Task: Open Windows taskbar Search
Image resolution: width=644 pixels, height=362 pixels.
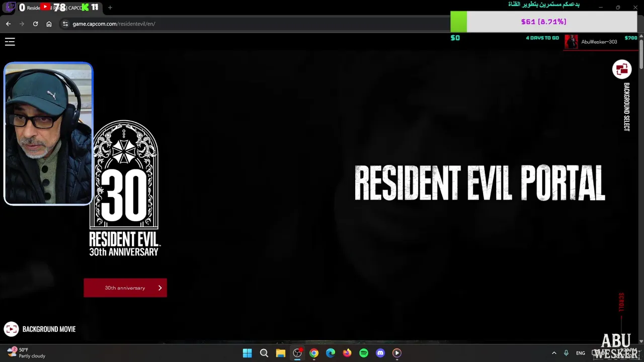Action: pos(264,353)
